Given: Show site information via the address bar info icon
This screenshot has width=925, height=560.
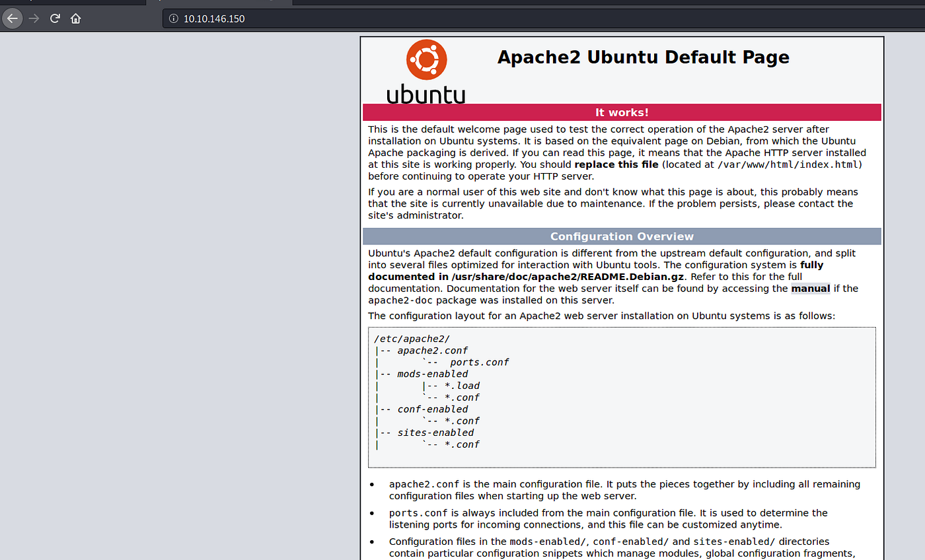Looking at the screenshot, I should [174, 18].
